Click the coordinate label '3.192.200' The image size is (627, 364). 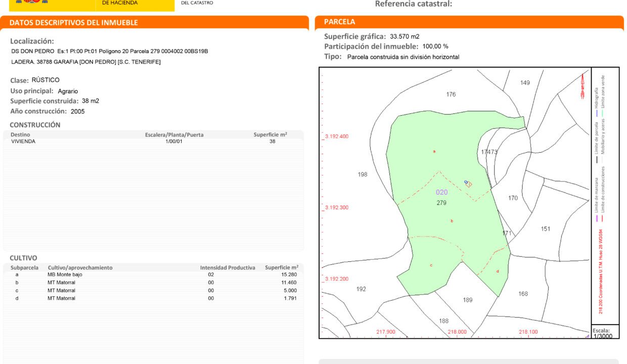tap(337, 279)
